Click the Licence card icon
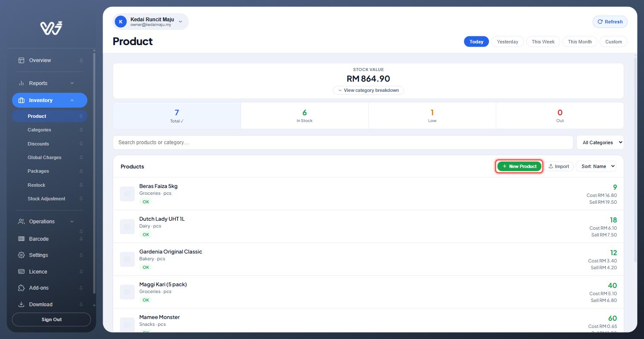This screenshot has width=644, height=339. 21,272
